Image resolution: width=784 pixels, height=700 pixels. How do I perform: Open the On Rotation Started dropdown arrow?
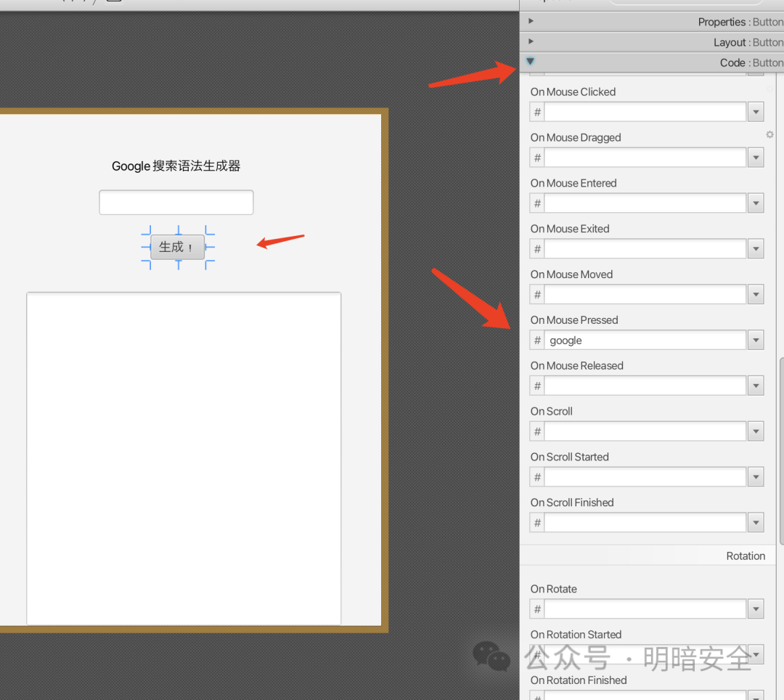tap(756, 654)
